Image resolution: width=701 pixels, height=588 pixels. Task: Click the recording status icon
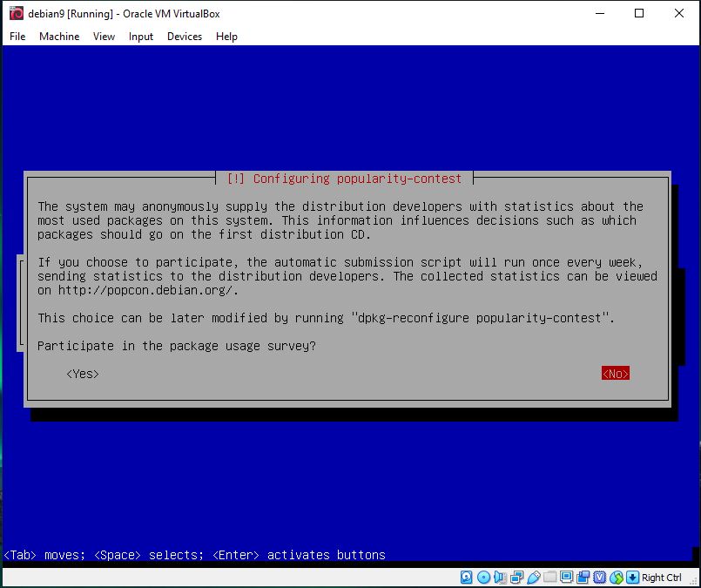pyautogui.click(x=583, y=578)
